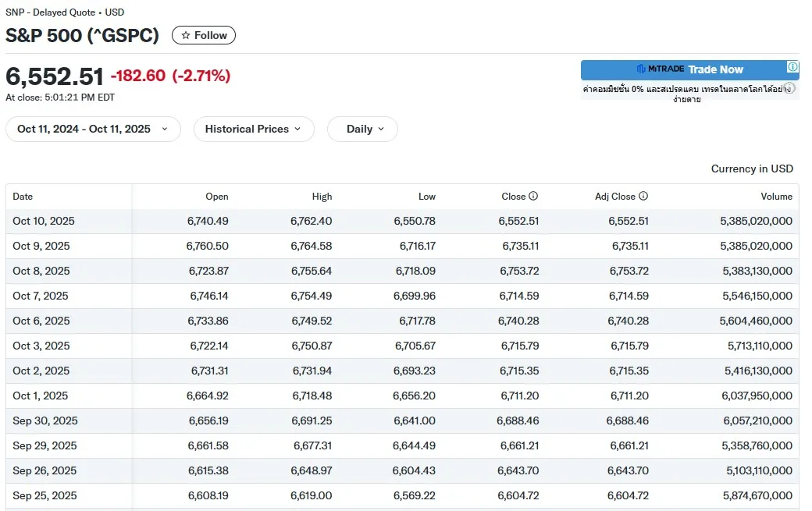
Task: Click the info icon next to Close header
Action: click(x=533, y=197)
